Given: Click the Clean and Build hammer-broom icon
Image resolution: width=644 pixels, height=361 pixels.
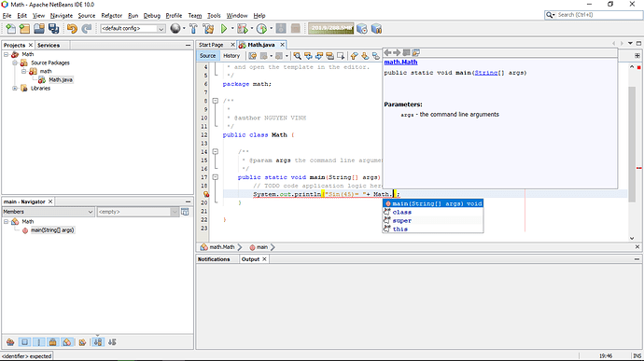Looking at the screenshot, I should click(x=208, y=28).
